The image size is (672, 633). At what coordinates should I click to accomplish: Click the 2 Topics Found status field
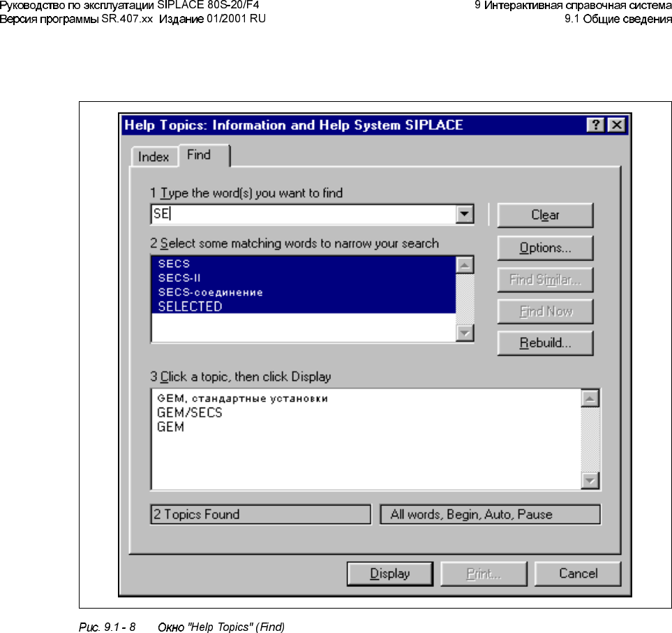(x=260, y=514)
